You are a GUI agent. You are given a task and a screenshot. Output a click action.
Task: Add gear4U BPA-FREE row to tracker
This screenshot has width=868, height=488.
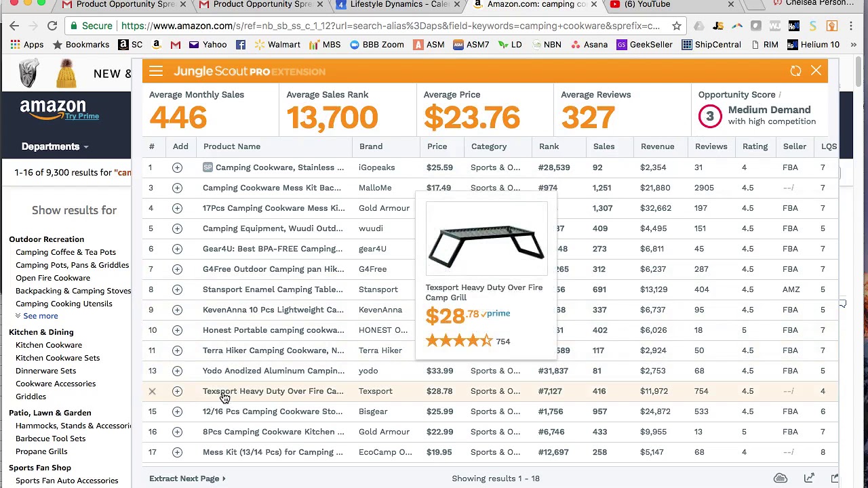coord(177,249)
